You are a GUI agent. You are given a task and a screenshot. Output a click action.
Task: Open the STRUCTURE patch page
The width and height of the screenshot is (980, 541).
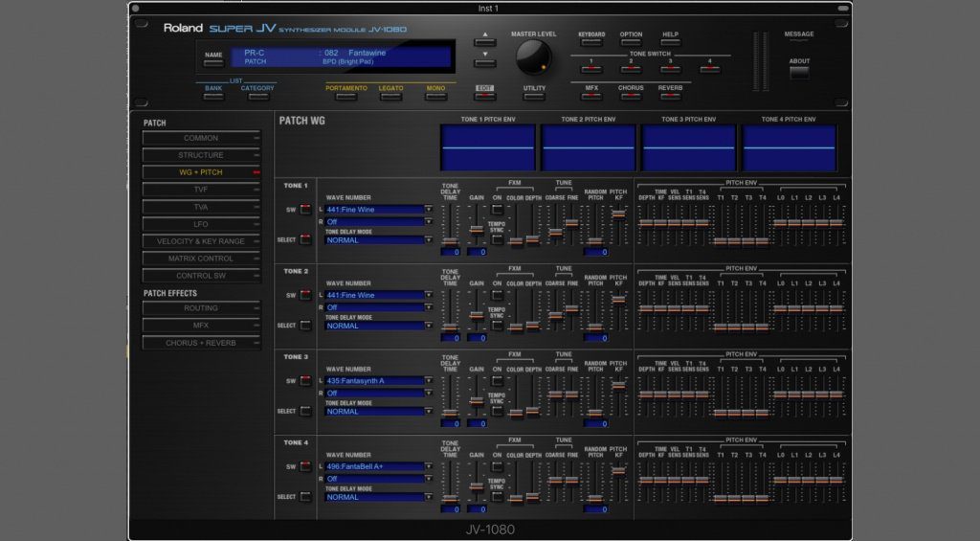click(201, 155)
